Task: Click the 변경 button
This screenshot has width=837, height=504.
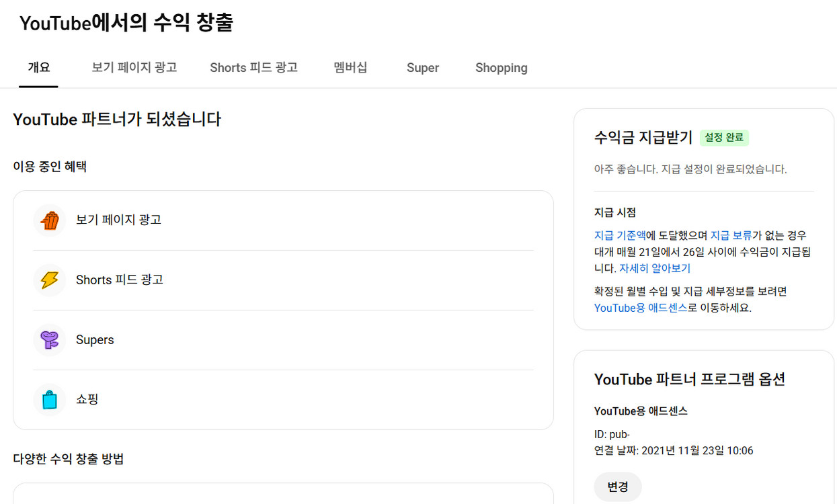Action: tap(617, 487)
